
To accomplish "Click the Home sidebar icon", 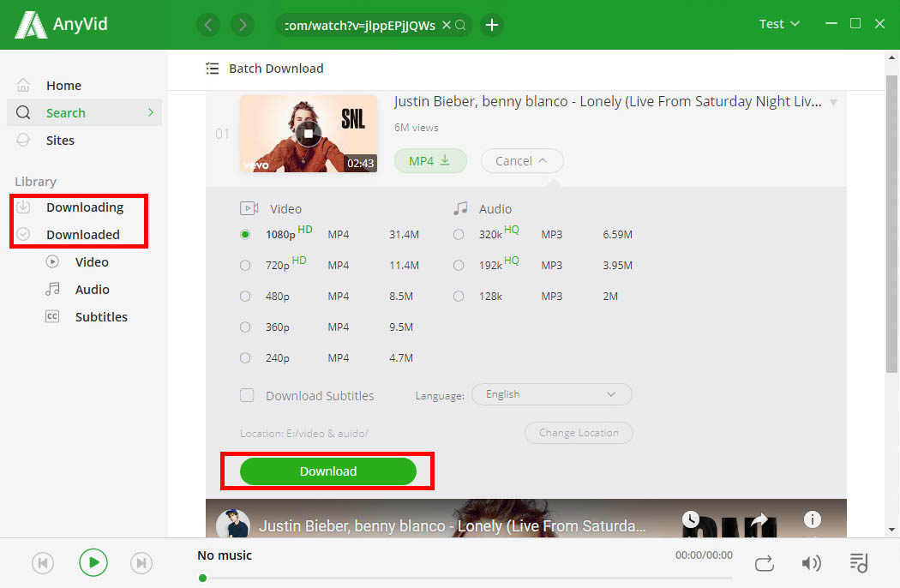I will pos(23,85).
